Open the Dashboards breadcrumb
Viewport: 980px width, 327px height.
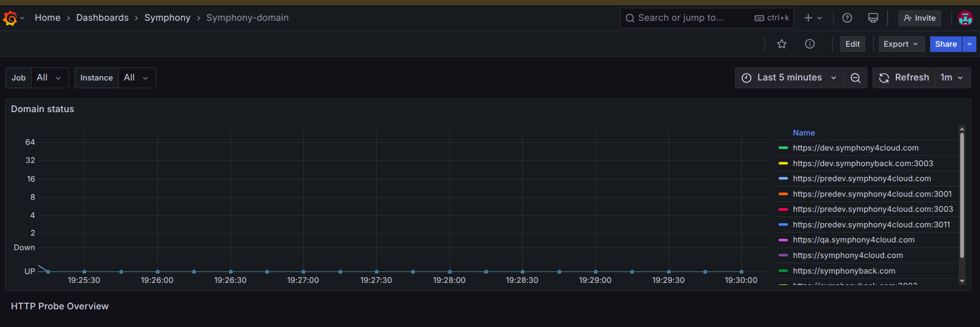tap(102, 18)
